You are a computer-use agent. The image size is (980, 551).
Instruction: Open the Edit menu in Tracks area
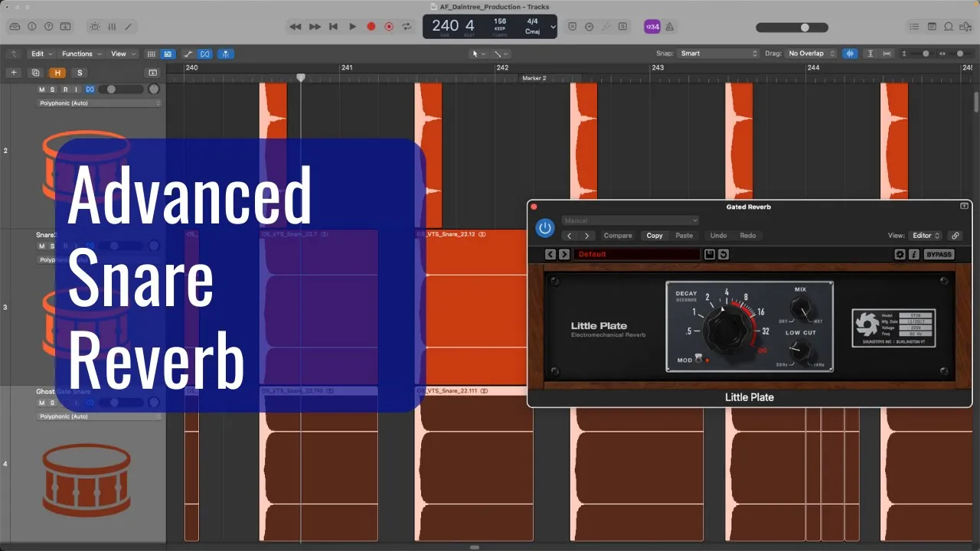(x=41, y=54)
